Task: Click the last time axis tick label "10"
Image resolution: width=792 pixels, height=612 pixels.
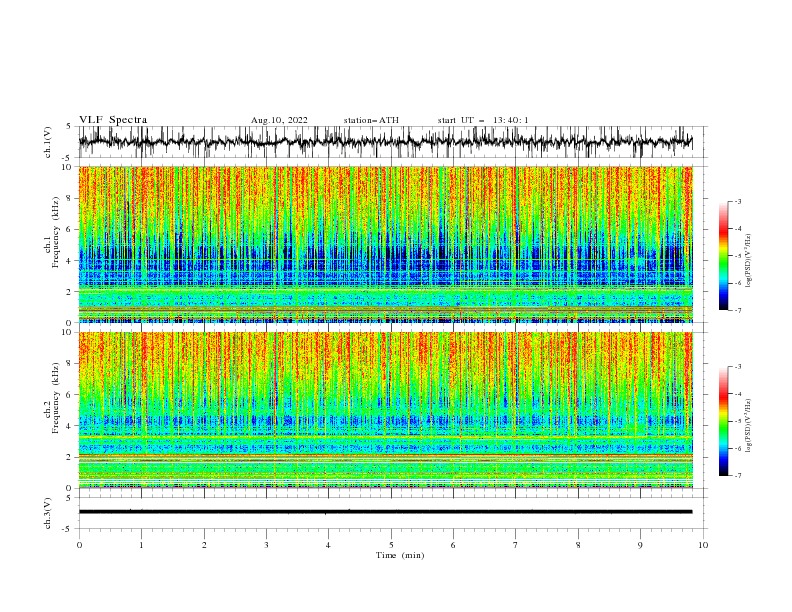Action: coord(703,545)
